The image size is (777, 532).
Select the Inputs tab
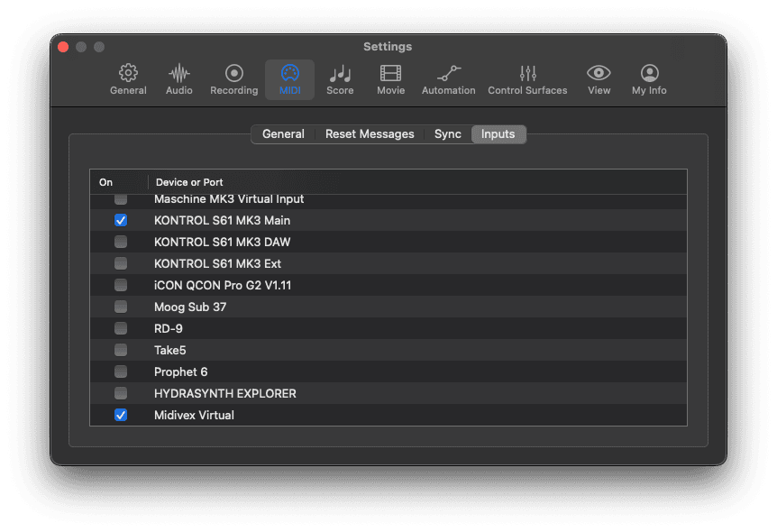pyautogui.click(x=498, y=133)
